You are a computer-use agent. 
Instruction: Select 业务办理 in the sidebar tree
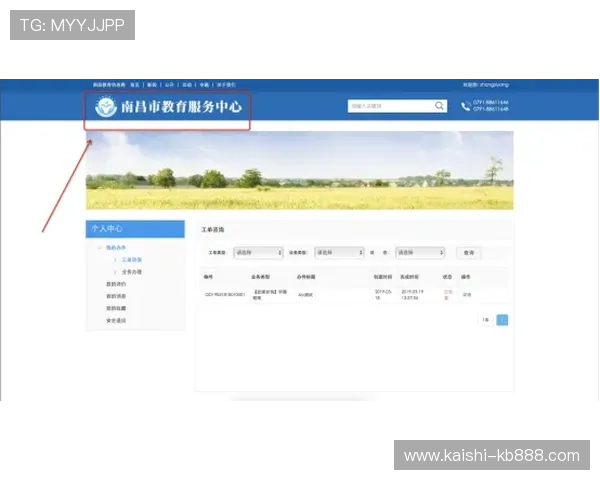[x=132, y=272]
